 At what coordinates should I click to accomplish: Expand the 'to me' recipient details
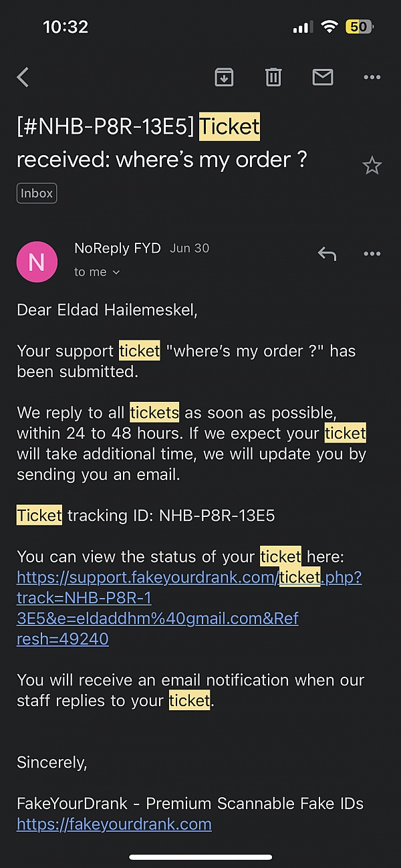click(x=97, y=272)
